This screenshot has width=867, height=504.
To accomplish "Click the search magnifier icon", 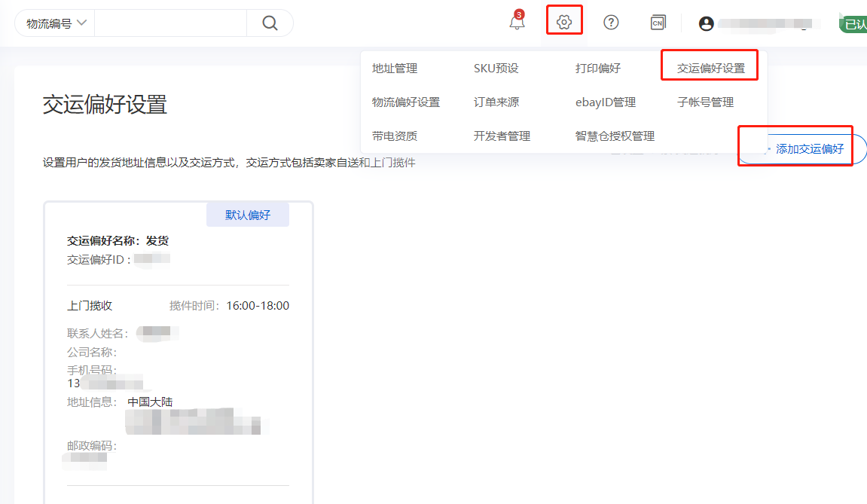I will (270, 23).
